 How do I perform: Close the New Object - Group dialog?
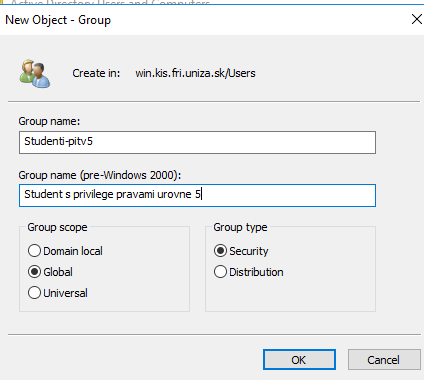click(x=417, y=19)
